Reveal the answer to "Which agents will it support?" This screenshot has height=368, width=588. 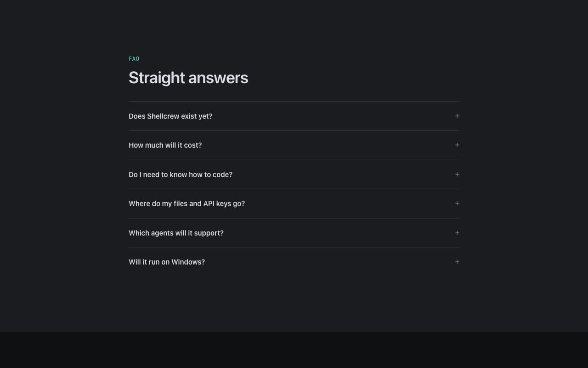click(294, 233)
